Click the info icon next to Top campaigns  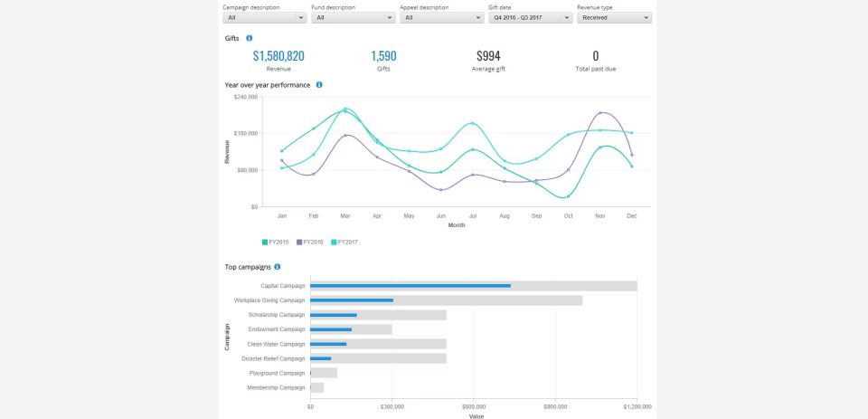[x=277, y=267]
